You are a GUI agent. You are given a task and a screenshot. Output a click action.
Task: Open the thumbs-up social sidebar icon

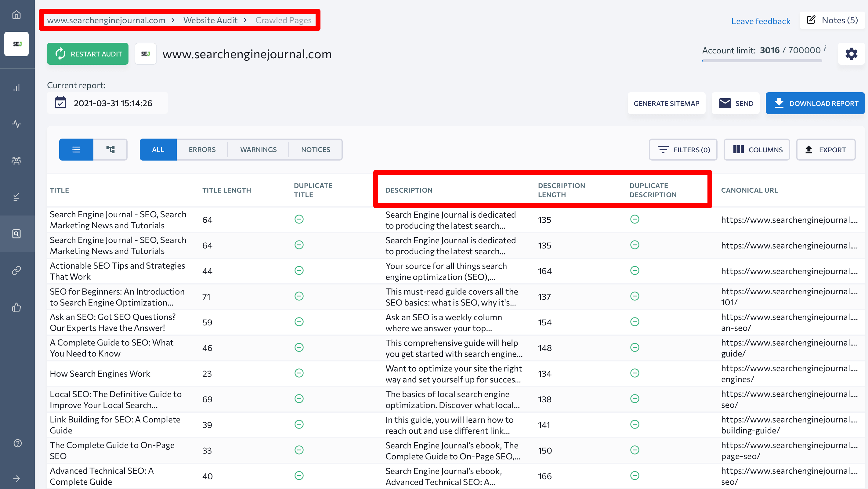point(16,307)
